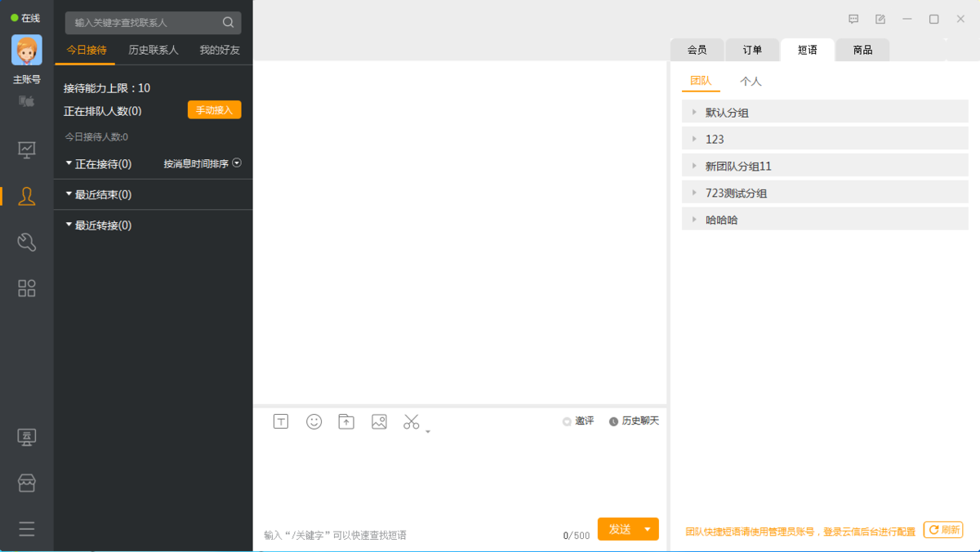Open the data statistics chart icon in sidebar
Screen dimensions: 980x552
[x=27, y=149]
